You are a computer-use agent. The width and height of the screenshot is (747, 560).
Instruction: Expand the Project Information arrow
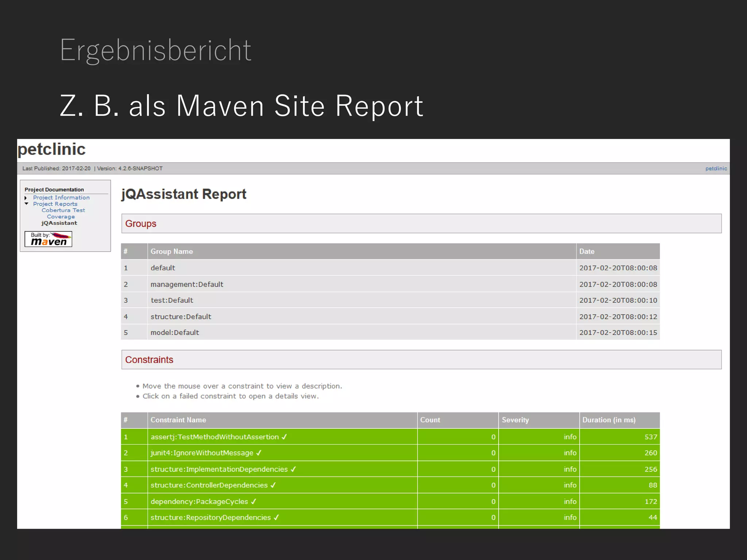pos(26,198)
